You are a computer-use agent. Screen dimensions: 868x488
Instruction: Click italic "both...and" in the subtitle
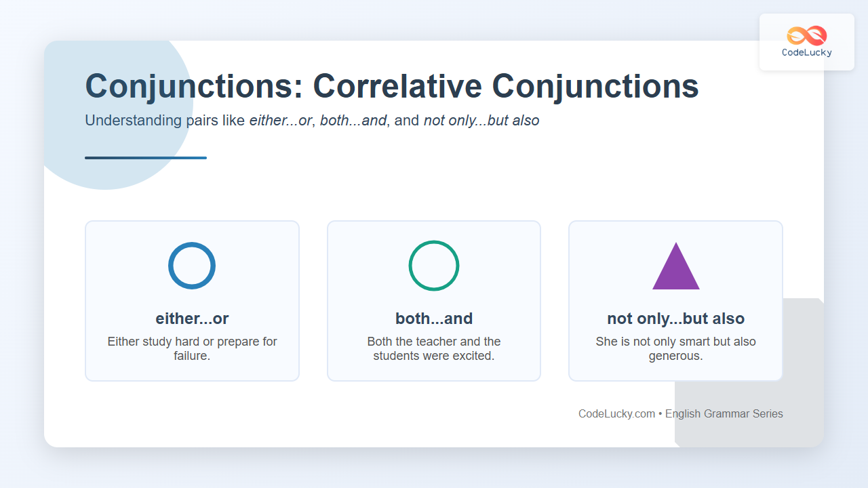pos(353,121)
